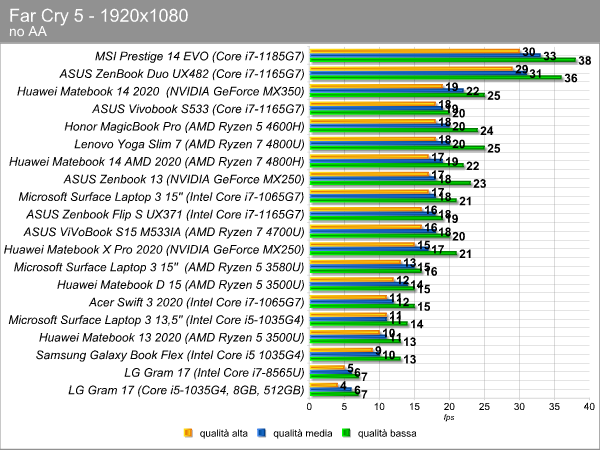
Task: Select the ASUS Zenbook 13 MX250 label
Action: point(184,179)
